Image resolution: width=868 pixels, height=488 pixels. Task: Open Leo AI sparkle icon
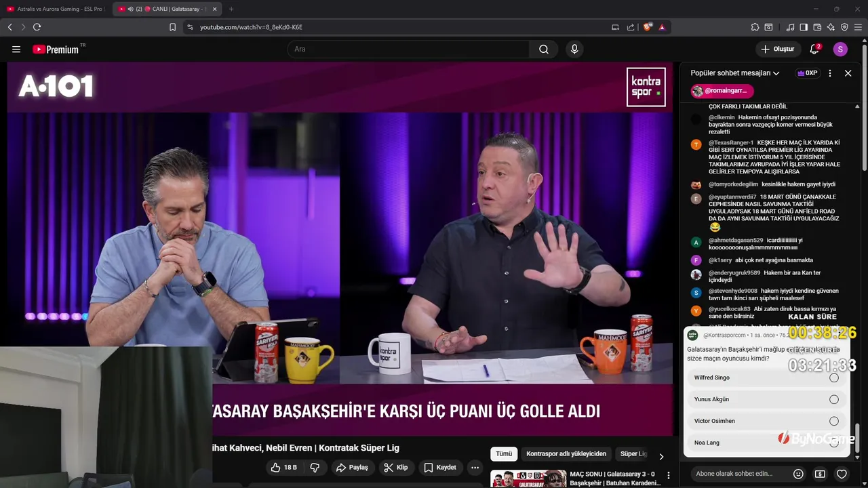(831, 27)
